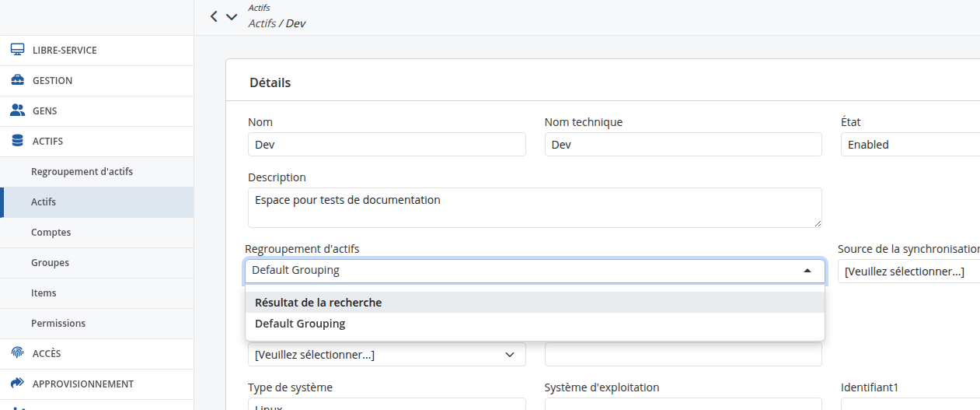Open the État dropdown showing Enabled
Image resolution: width=980 pixels, height=410 pixels.
(910, 144)
